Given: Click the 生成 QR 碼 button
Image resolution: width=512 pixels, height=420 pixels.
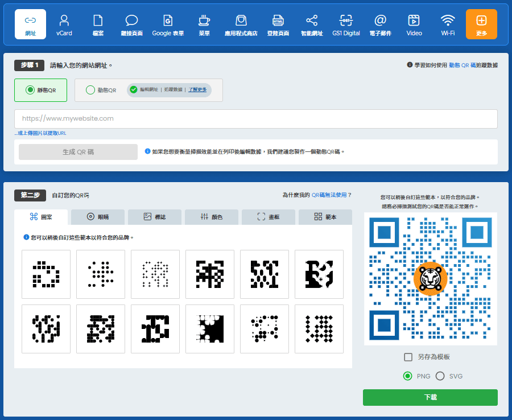Looking at the screenshot, I should tap(78, 152).
